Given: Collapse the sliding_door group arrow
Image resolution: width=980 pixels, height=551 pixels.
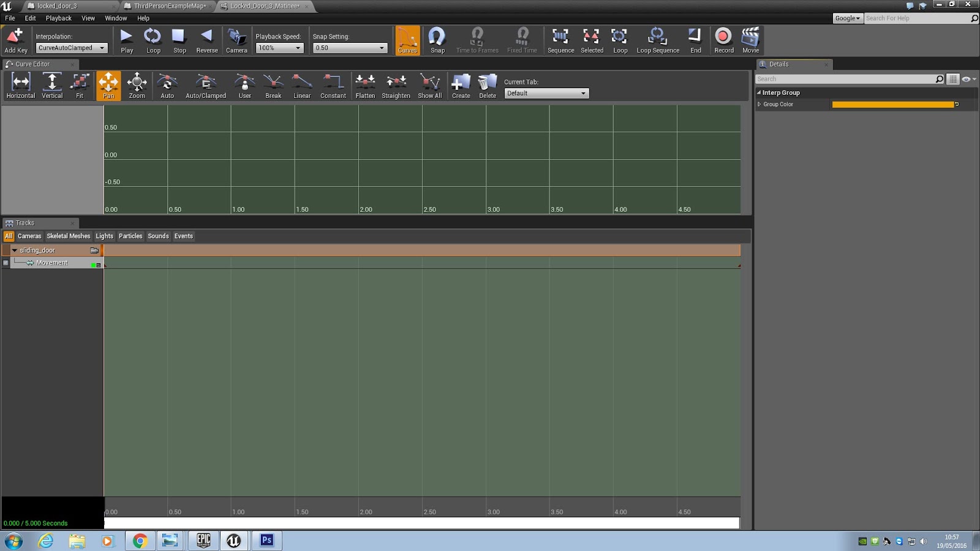Looking at the screenshot, I should (14, 250).
